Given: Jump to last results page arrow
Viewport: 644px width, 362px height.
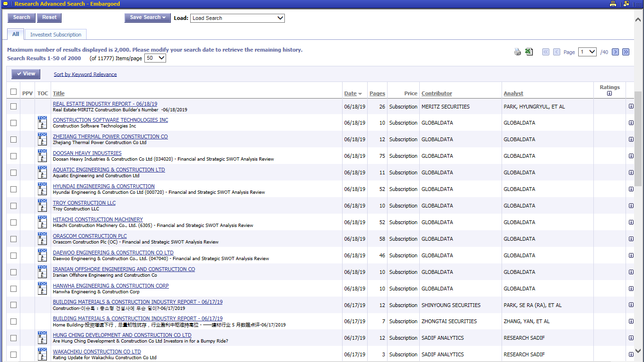Looking at the screenshot, I should pyautogui.click(x=626, y=52).
